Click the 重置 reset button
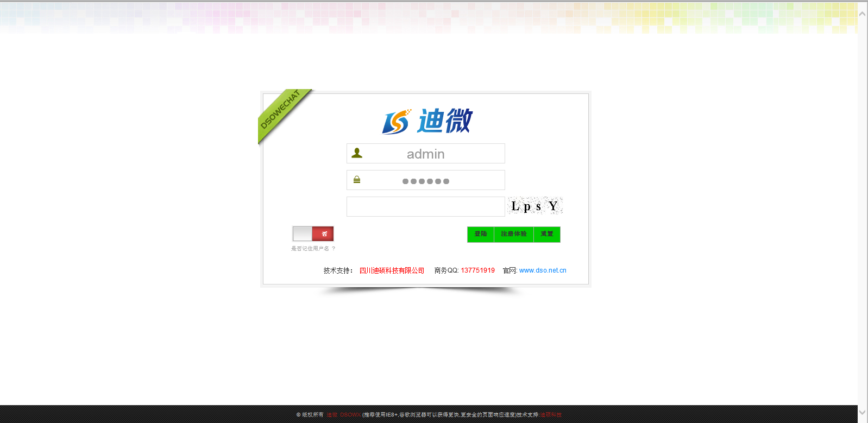The image size is (868, 423). [547, 234]
